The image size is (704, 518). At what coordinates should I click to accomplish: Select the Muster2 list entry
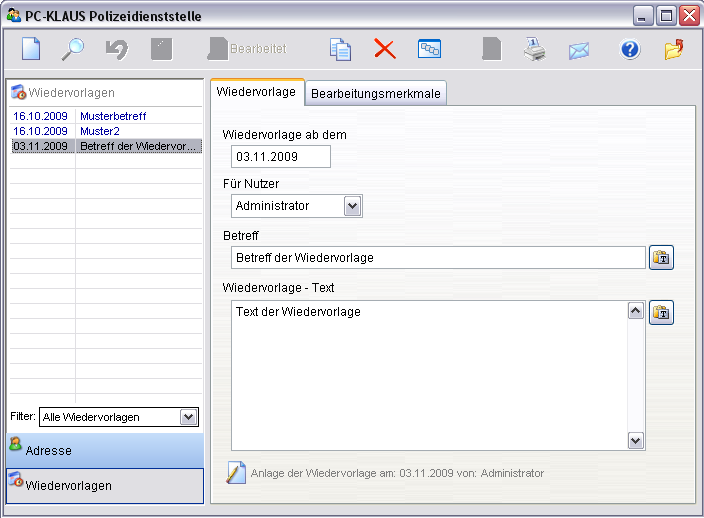[x=100, y=131]
